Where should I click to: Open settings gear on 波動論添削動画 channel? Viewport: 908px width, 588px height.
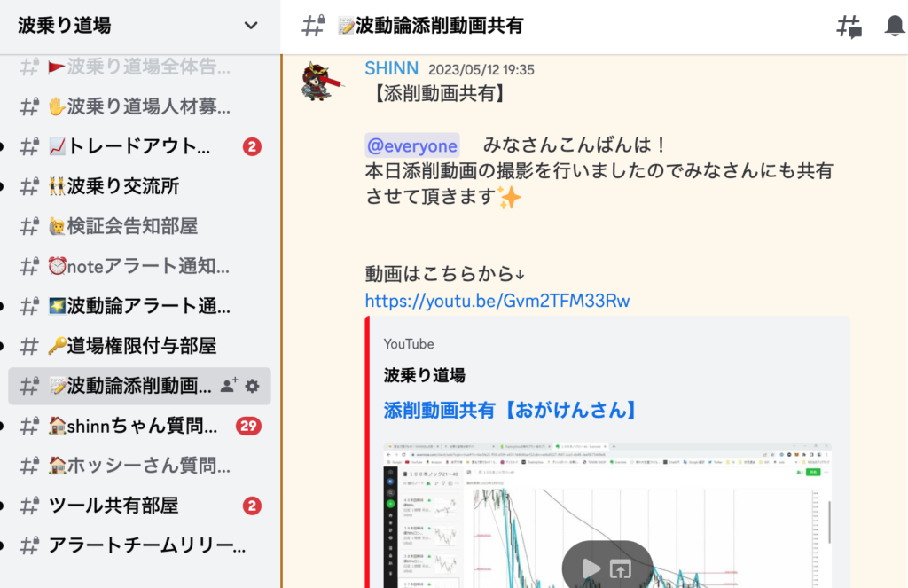252,386
